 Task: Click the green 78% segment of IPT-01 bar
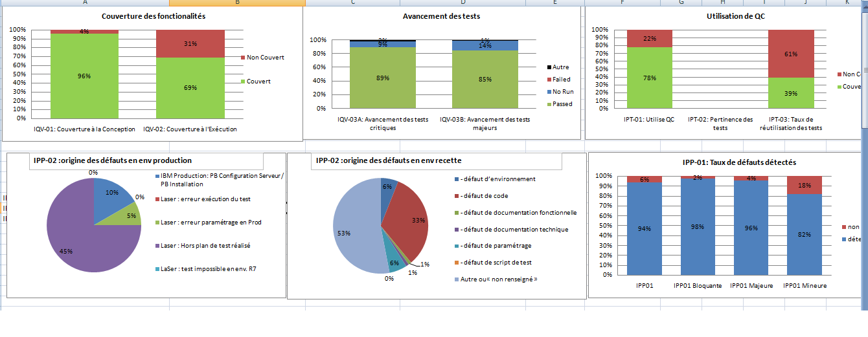pos(650,78)
